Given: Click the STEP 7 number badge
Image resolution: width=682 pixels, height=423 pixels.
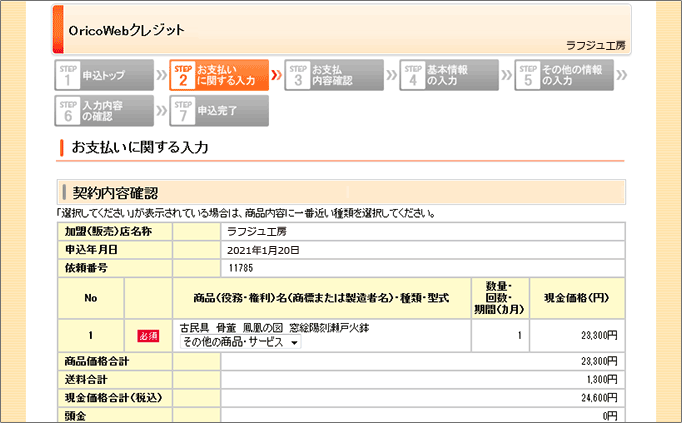Looking at the screenshot, I should pyautogui.click(x=183, y=110).
